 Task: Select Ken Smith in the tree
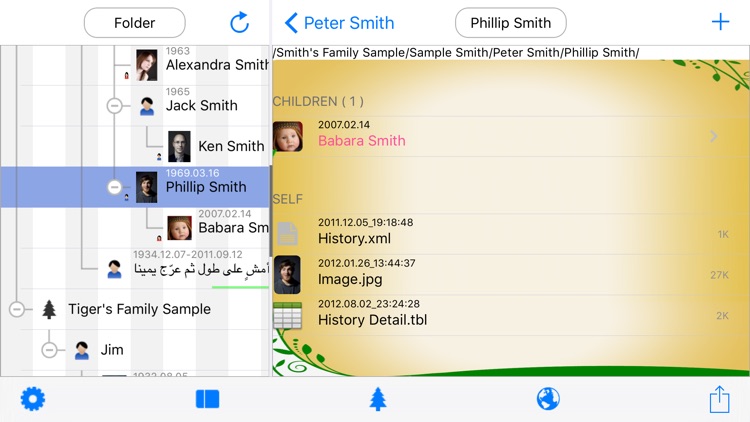coord(231,146)
